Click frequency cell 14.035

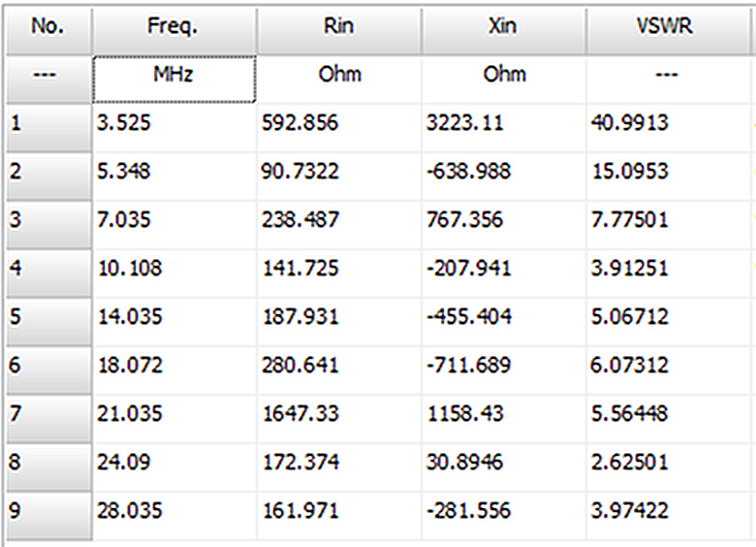174,321
